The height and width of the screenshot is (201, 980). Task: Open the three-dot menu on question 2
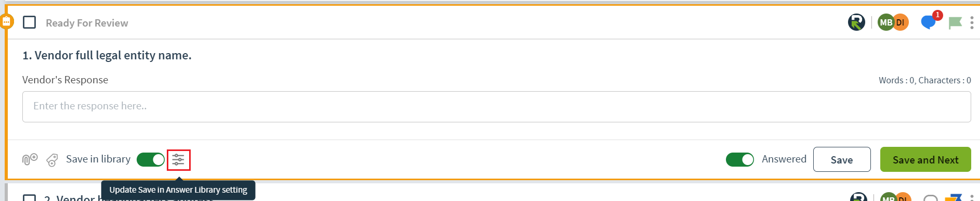click(972, 198)
